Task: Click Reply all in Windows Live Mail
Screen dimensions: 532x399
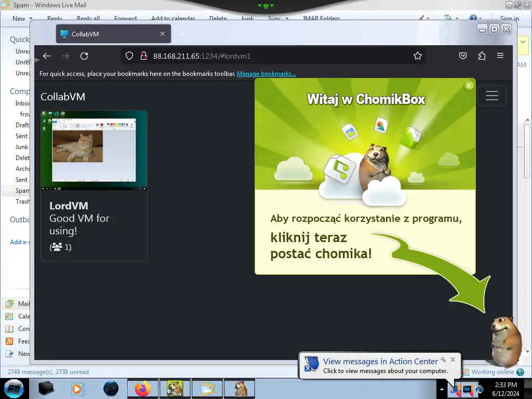Action: pos(88,19)
